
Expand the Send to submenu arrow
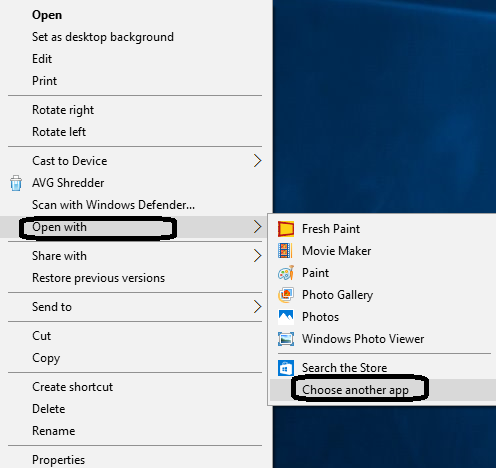[257, 307]
